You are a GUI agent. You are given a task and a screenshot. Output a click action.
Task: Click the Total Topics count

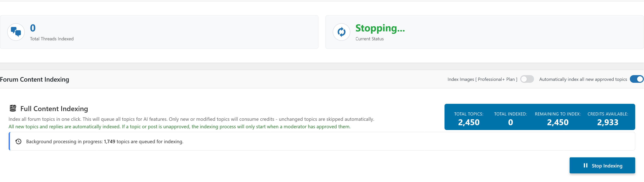click(x=468, y=122)
